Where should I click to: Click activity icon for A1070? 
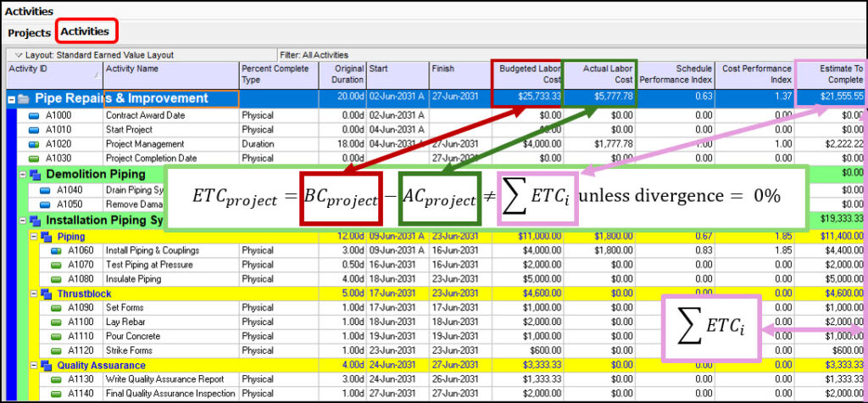tap(57, 265)
